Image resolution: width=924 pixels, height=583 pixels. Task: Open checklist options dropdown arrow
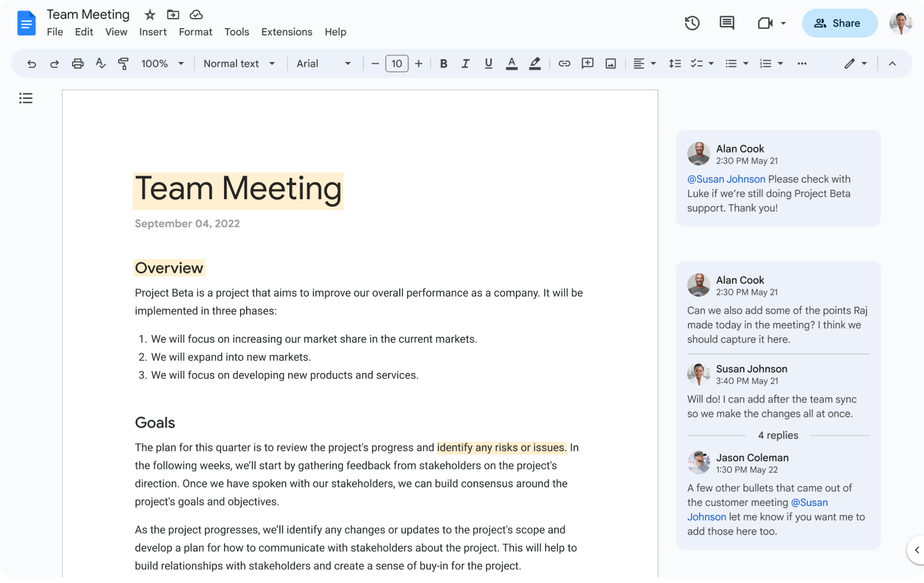(711, 64)
